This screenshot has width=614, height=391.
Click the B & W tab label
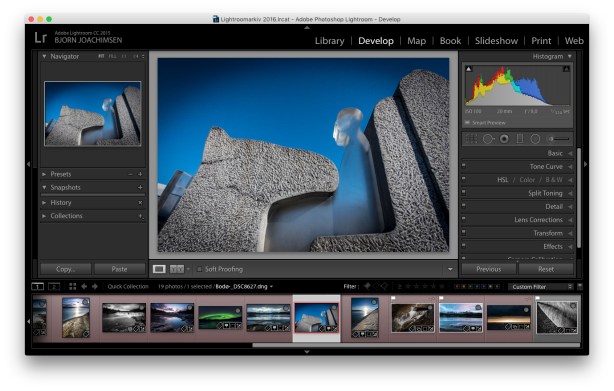click(554, 180)
